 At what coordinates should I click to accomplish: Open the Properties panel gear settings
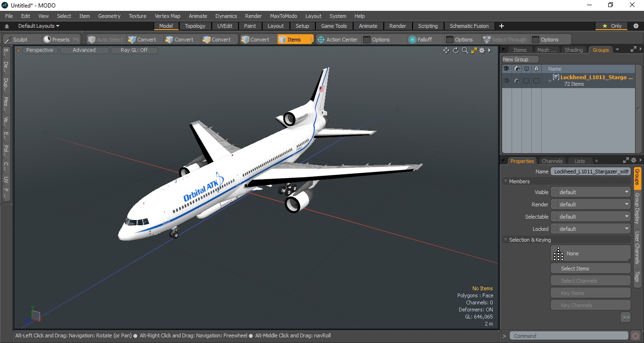(x=633, y=160)
